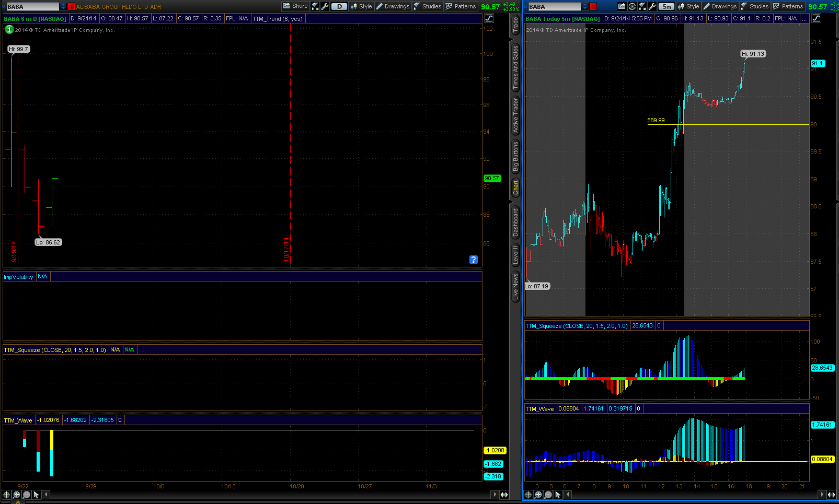Click the left scroll arrow on the bottom scrollbar

pyautogui.click(x=45, y=495)
